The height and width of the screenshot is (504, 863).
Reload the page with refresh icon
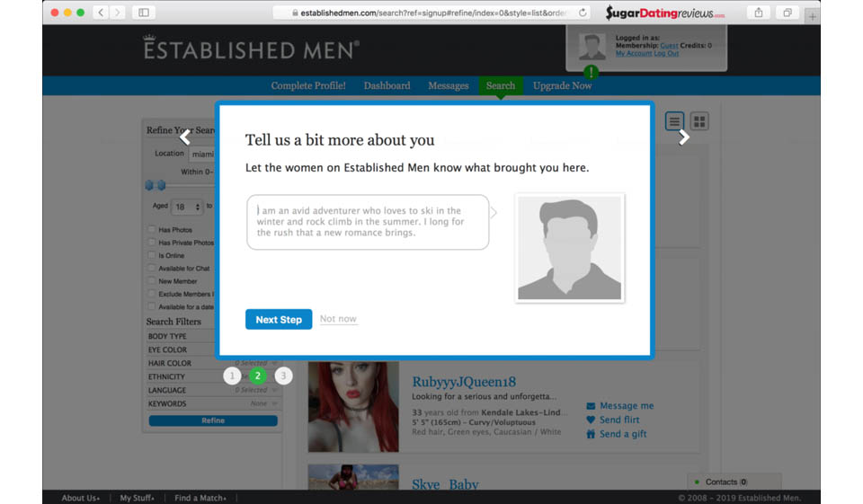point(583,13)
